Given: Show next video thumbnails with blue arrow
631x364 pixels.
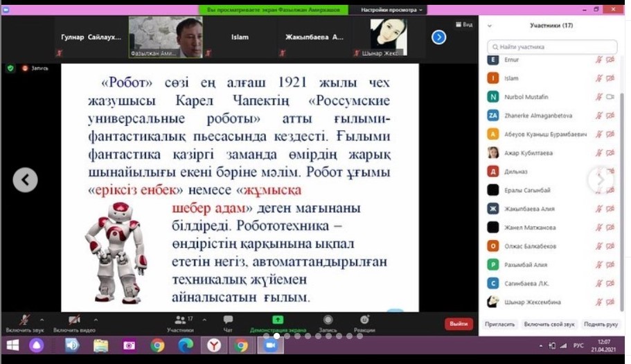Looking at the screenshot, I should pyautogui.click(x=438, y=37).
